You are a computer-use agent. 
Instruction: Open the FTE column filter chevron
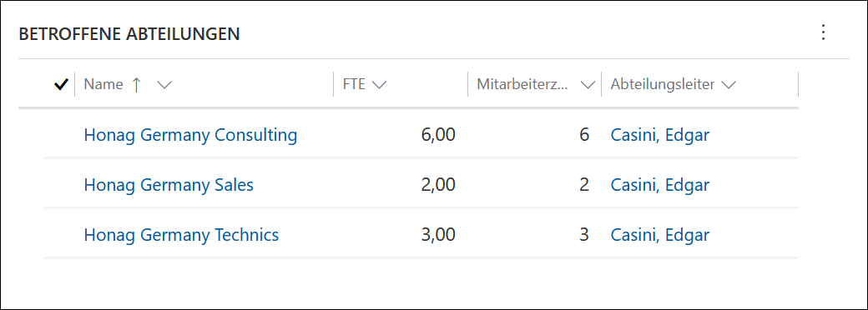(x=379, y=85)
